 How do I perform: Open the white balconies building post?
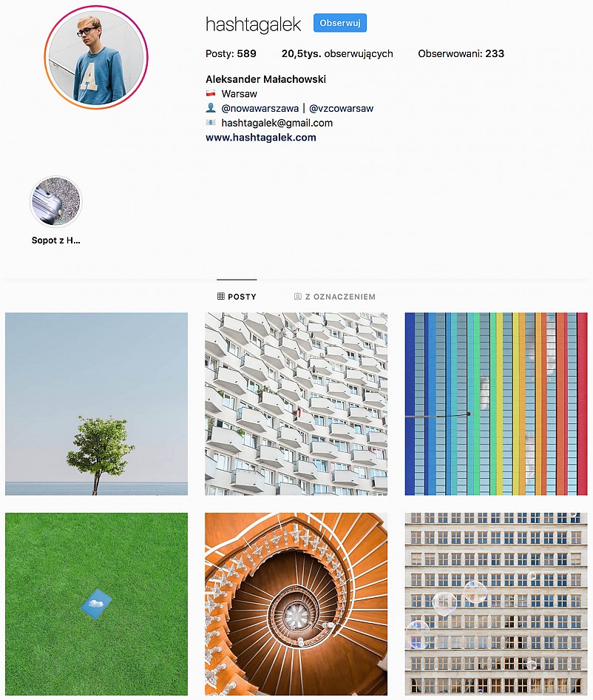click(296, 403)
